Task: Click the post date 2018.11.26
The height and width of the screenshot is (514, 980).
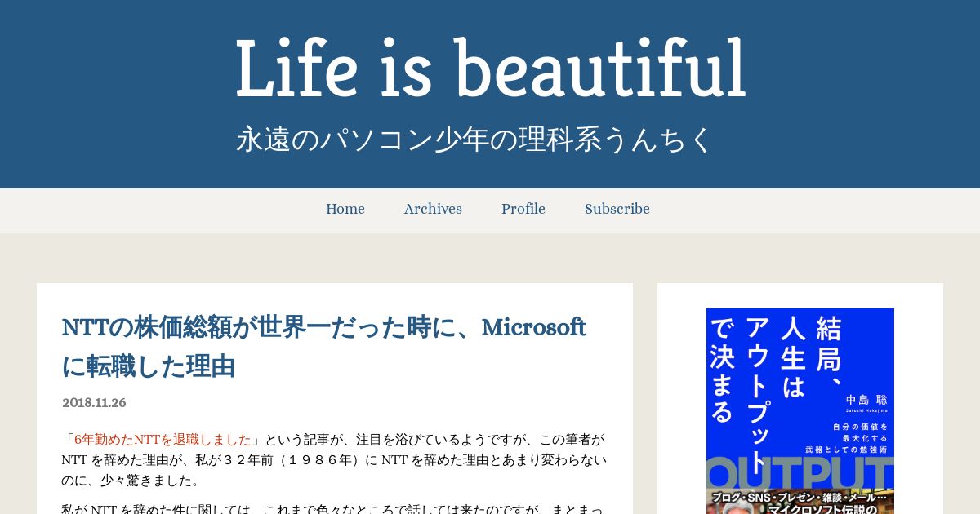Action: point(94,403)
